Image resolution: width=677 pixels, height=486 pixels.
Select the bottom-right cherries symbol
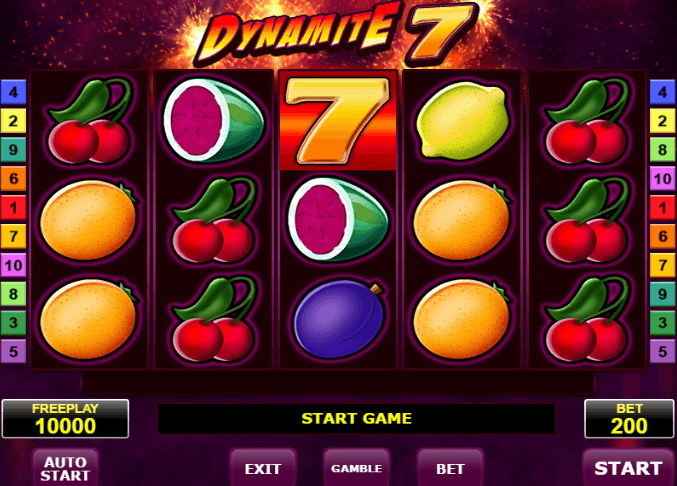coord(588,319)
